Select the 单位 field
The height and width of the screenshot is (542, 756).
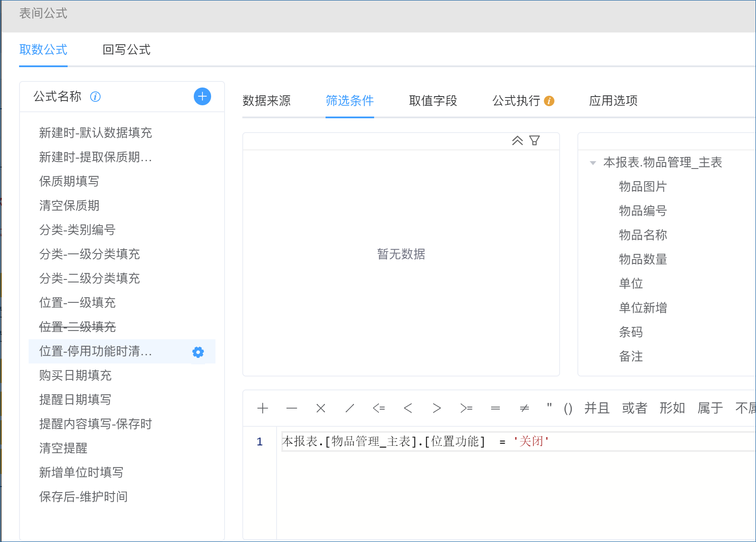pyautogui.click(x=631, y=283)
